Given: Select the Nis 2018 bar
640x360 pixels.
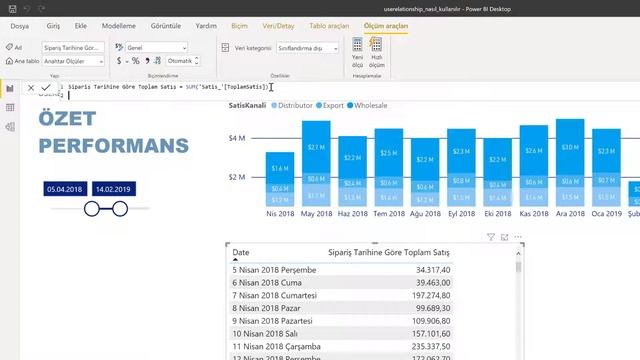Looking at the screenshot, I should 280,179.
